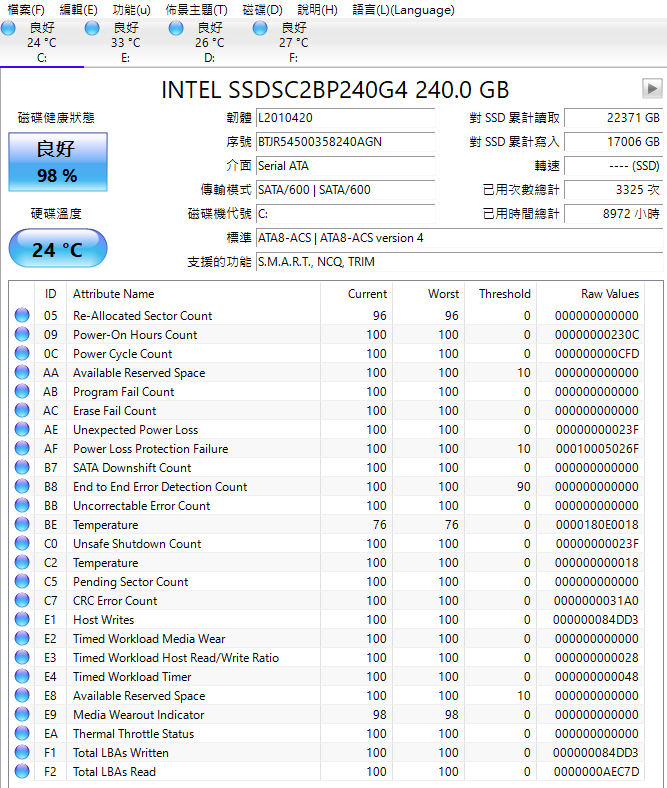Click the 24 °C temperature button

click(x=58, y=249)
